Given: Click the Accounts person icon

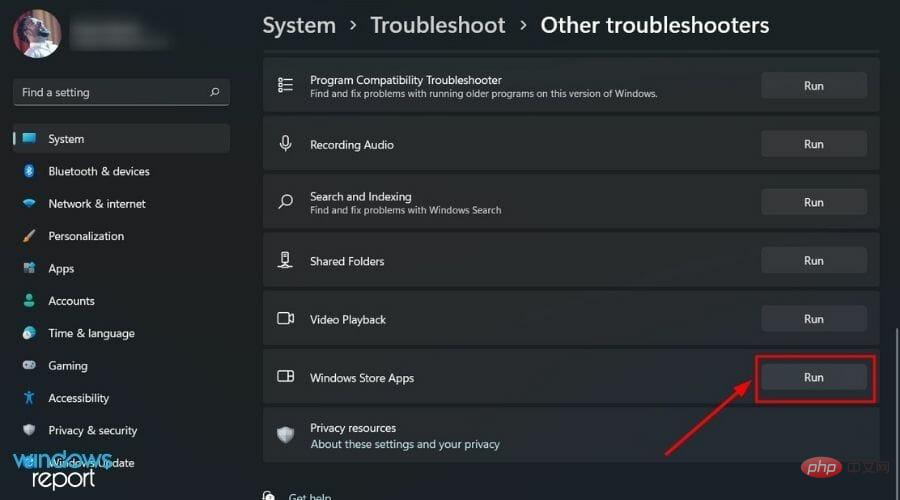Looking at the screenshot, I should (x=29, y=301).
